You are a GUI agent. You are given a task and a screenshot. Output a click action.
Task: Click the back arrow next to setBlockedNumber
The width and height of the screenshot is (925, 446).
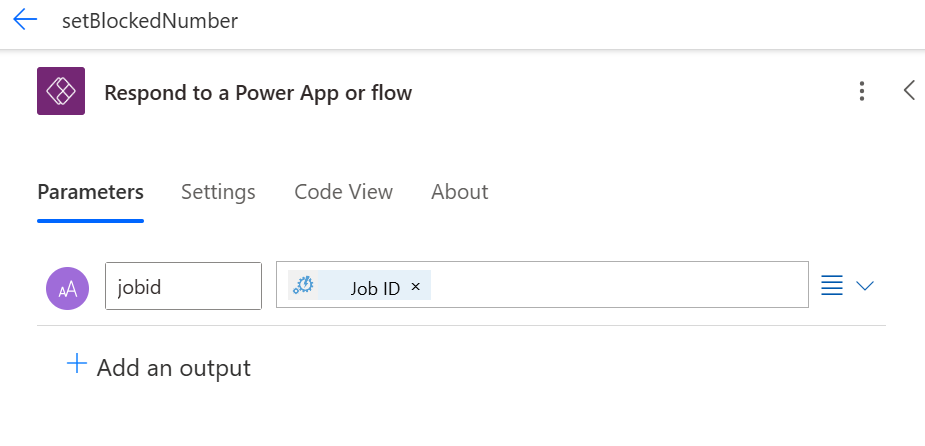coord(24,20)
